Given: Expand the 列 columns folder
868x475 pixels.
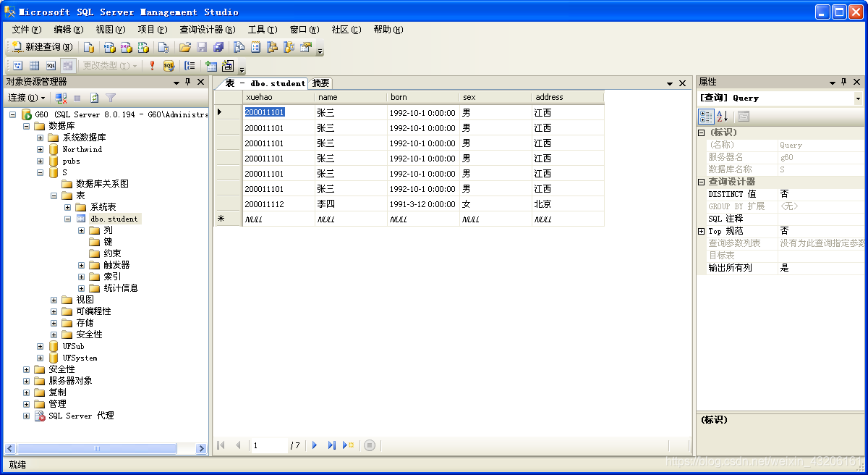Looking at the screenshot, I should 82,230.
